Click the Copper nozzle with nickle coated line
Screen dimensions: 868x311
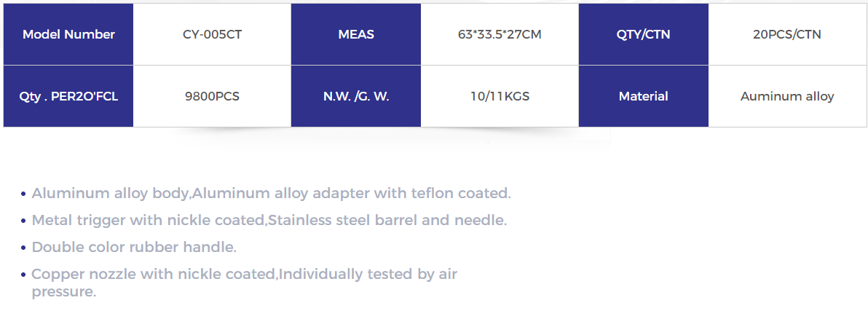tap(244, 274)
